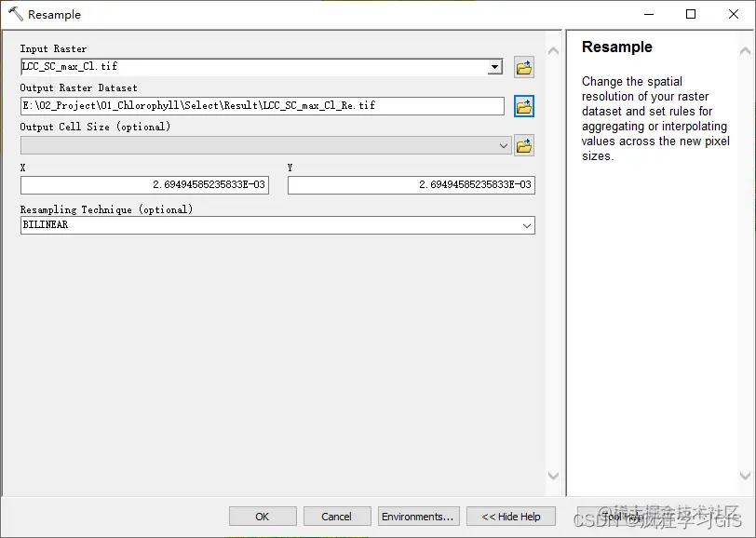Open the Input Raster dropdown arrow
This screenshot has height=538, width=756.
tap(494, 67)
